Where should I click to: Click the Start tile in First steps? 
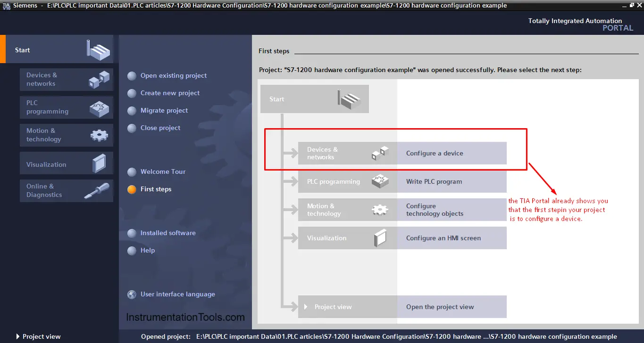point(315,99)
